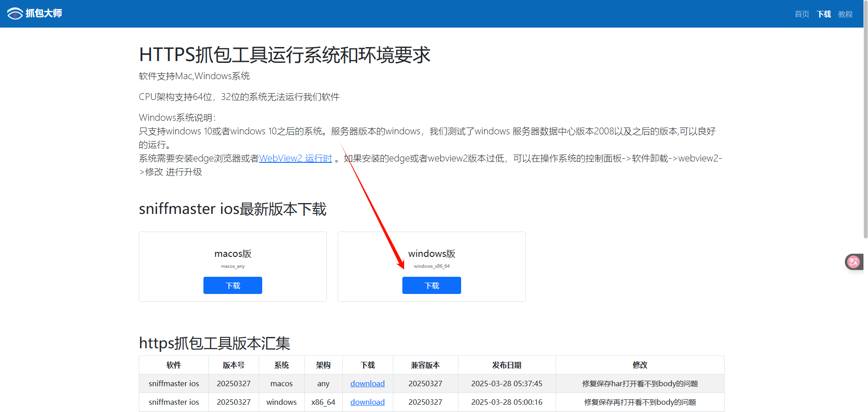Image resolution: width=868 pixels, height=412 pixels.
Task: Click the https抓包工具版本汇集 heading
Action: [214, 343]
